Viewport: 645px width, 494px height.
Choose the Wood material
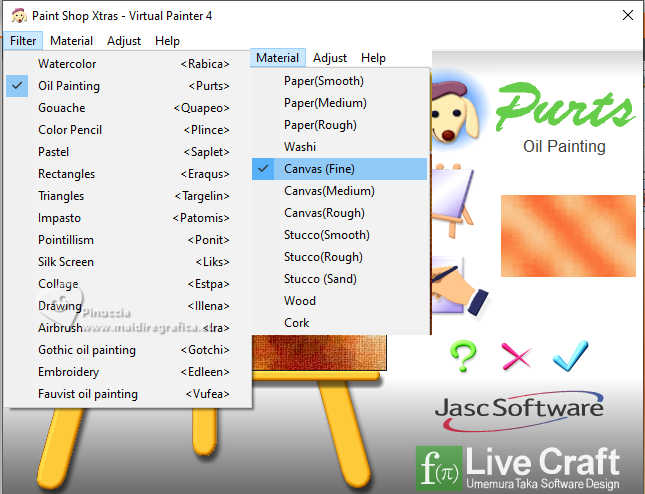coord(339,301)
